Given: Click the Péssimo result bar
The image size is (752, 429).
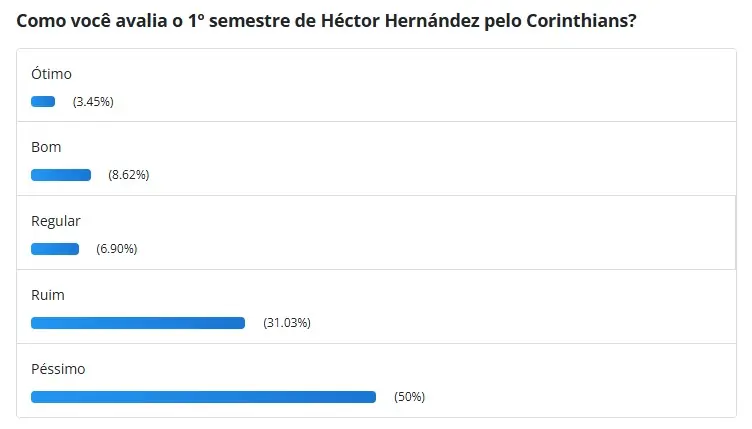Looking at the screenshot, I should (203, 397).
